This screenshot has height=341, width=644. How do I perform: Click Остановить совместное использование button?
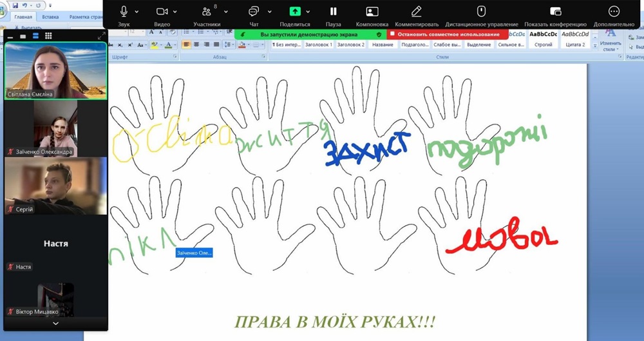(x=448, y=34)
